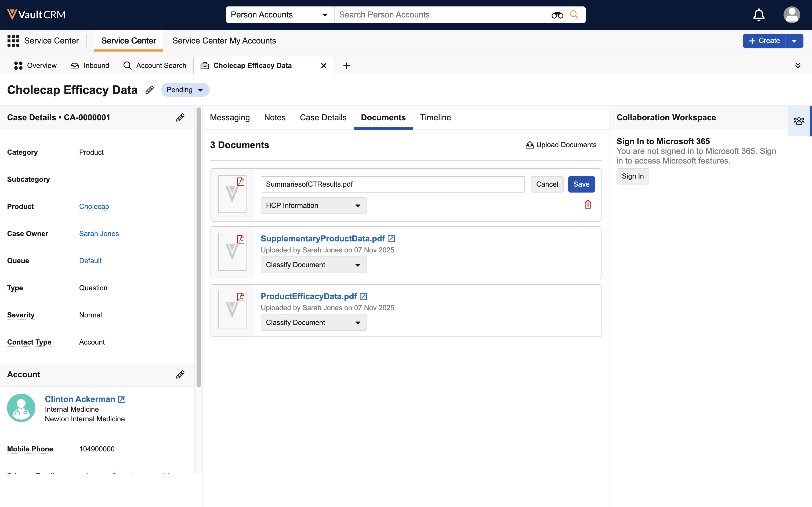Switch to the Timeline tab
The image size is (812, 507).
435,117
